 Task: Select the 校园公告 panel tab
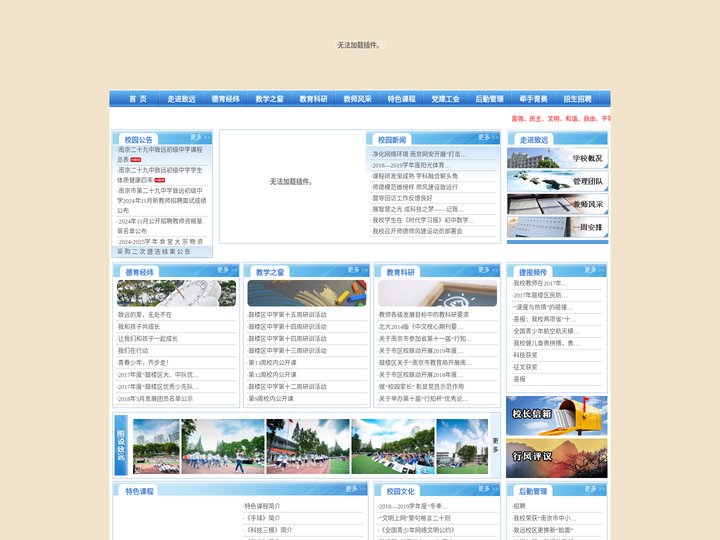click(x=138, y=140)
